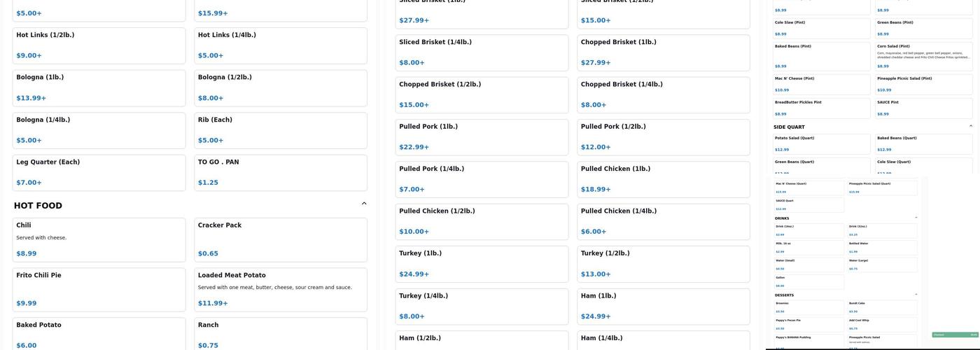Image resolution: width=980 pixels, height=350 pixels.
Task: Collapse the SIDE QUART section
Action: pyautogui.click(x=970, y=126)
